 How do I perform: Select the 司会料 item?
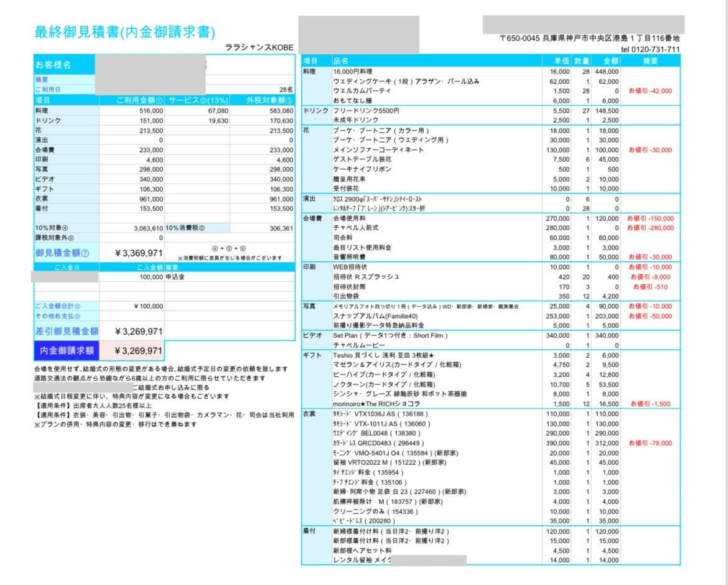[x=343, y=238]
